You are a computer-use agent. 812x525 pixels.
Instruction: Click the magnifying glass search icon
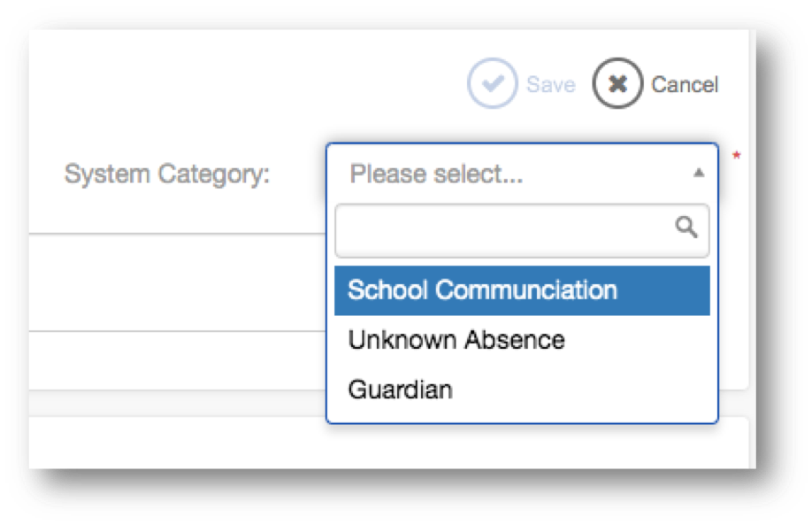pos(686,228)
